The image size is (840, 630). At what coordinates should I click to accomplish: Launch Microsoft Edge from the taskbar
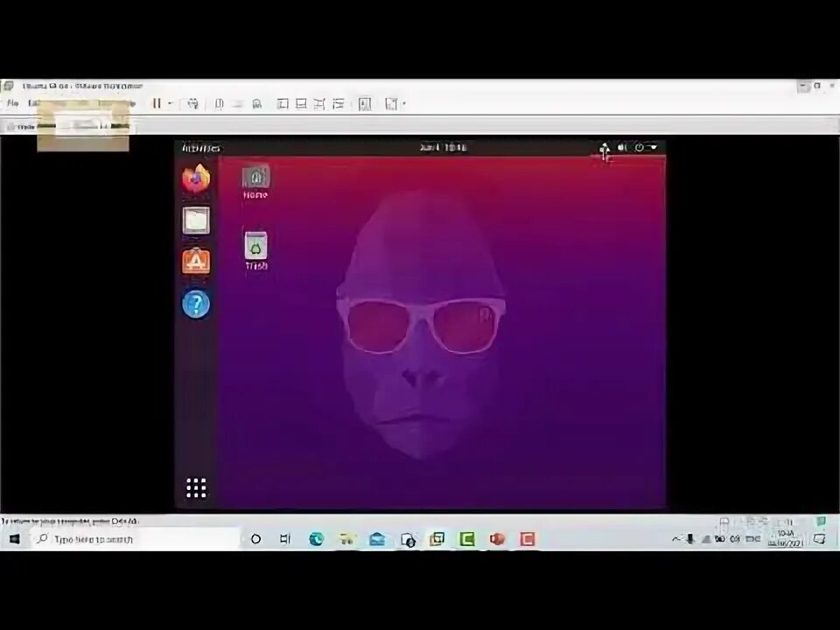coord(317,539)
